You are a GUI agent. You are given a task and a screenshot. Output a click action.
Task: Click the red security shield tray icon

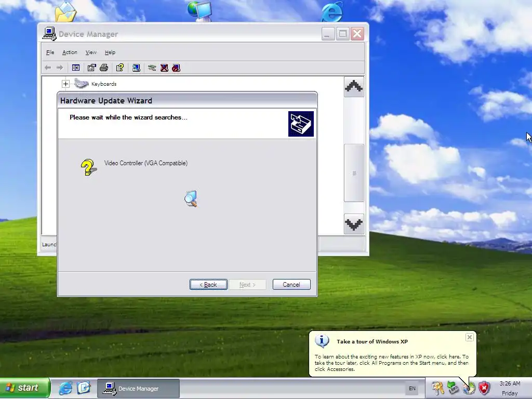pos(484,388)
